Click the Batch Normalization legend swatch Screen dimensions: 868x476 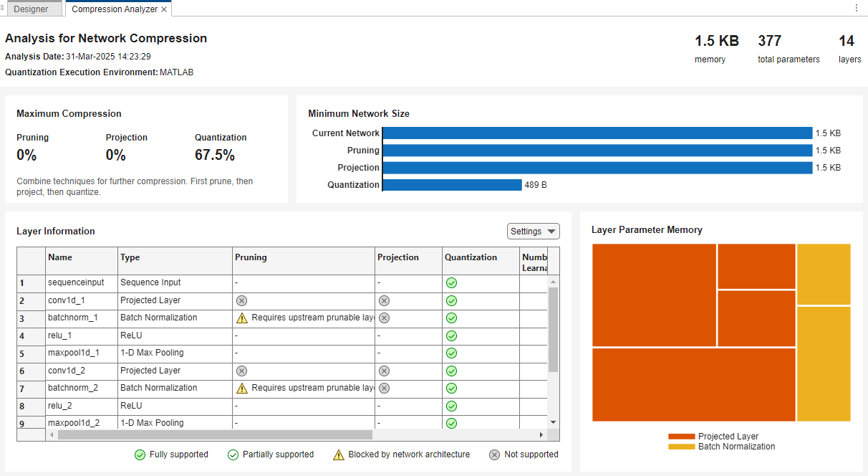point(681,447)
